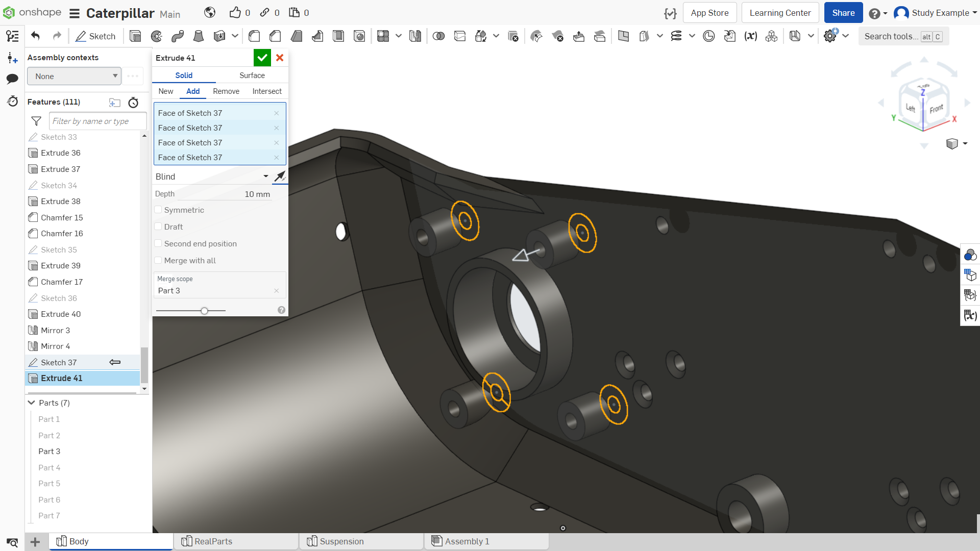Select the Shell tool
Viewport: 980px width, 551px height.
click(x=338, y=36)
